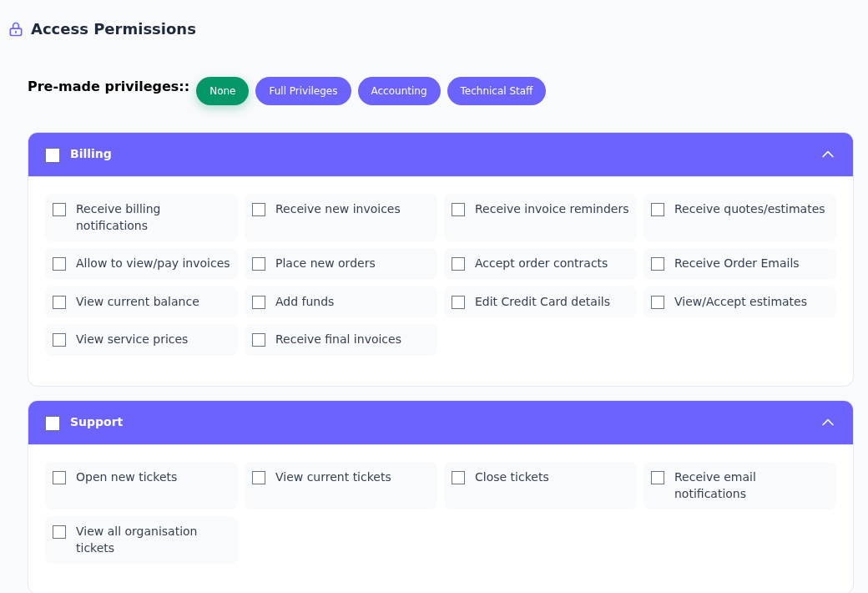Enable Receive billing notifications checkbox
868x593 pixels.
point(59,210)
